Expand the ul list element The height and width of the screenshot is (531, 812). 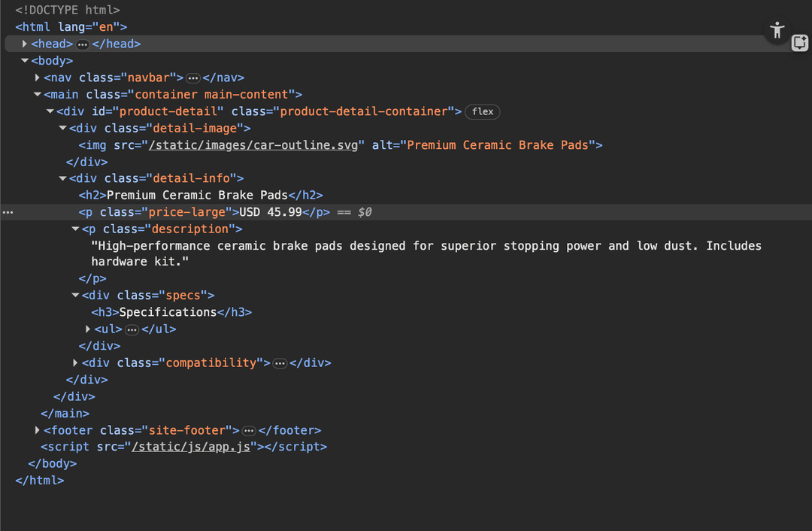pyautogui.click(x=88, y=329)
